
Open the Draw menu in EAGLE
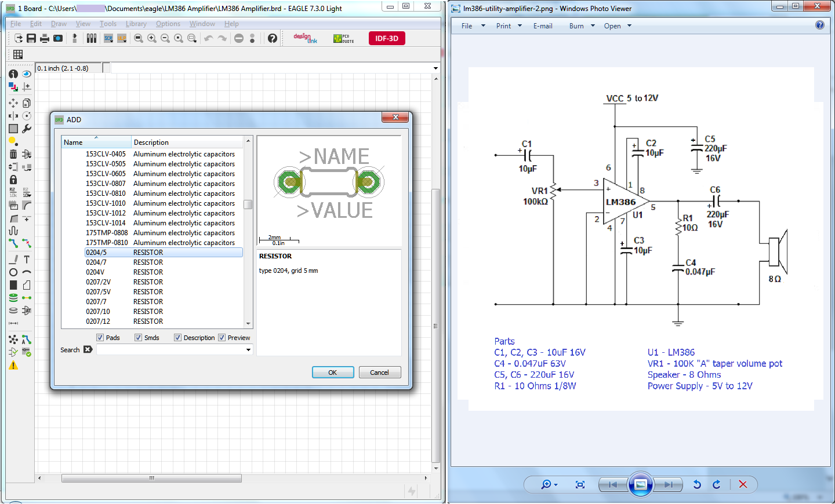click(59, 24)
